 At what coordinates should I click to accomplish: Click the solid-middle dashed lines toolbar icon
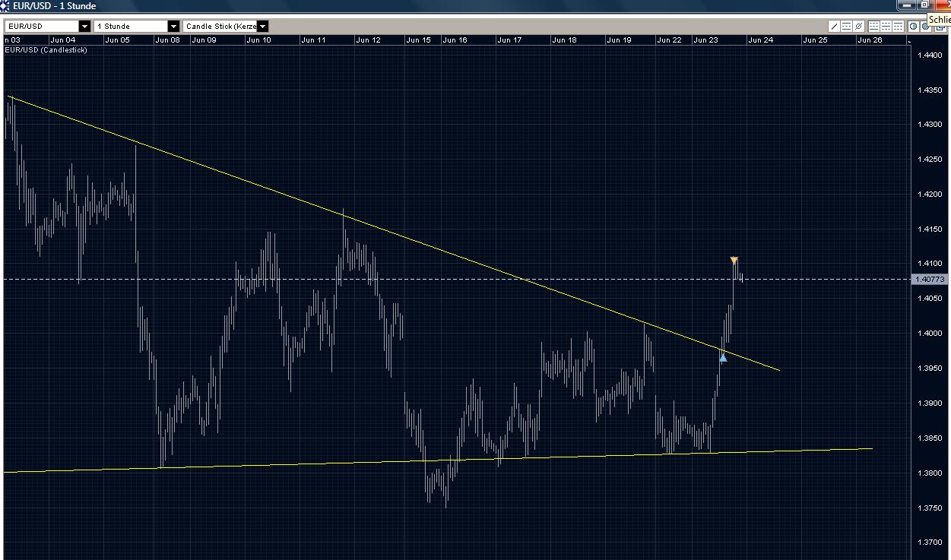[886, 26]
